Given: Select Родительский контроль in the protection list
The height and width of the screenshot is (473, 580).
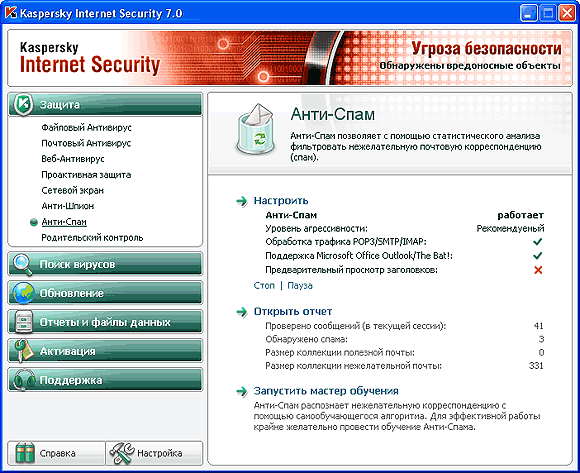Looking at the screenshot, I should pos(92,238).
